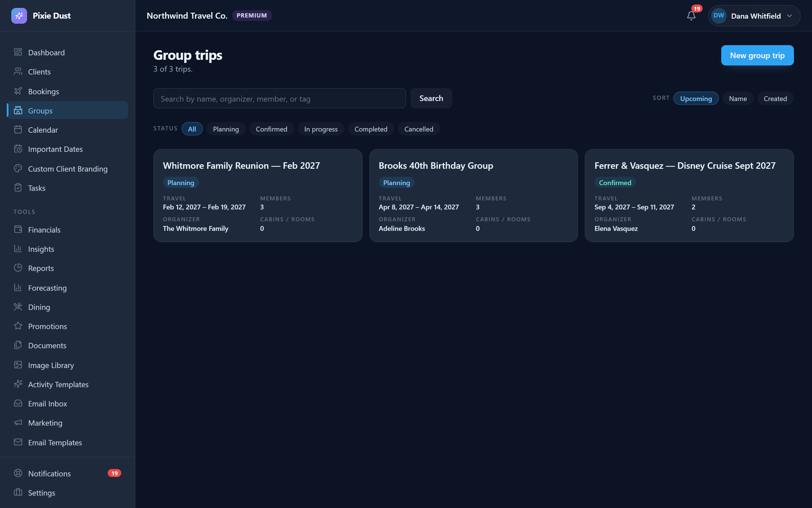The image size is (812, 508).
Task: Click organizer name Elena Vasquez
Action: point(616,229)
